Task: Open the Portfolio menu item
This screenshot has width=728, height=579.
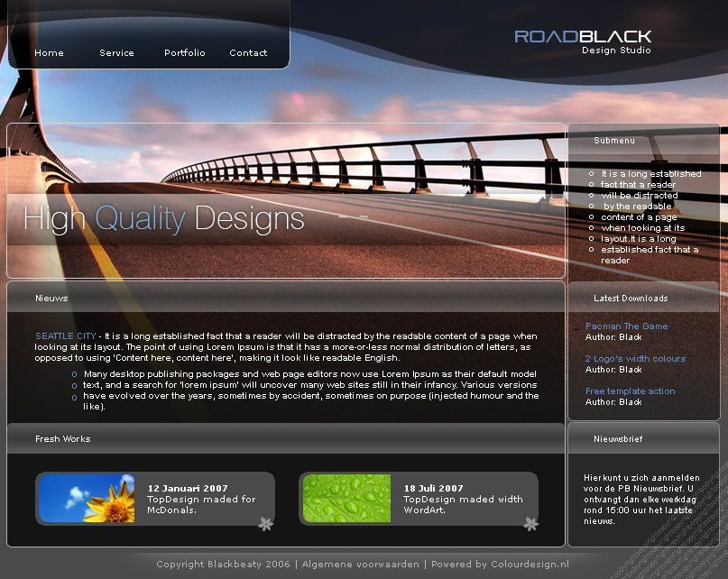Action: [x=184, y=53]
